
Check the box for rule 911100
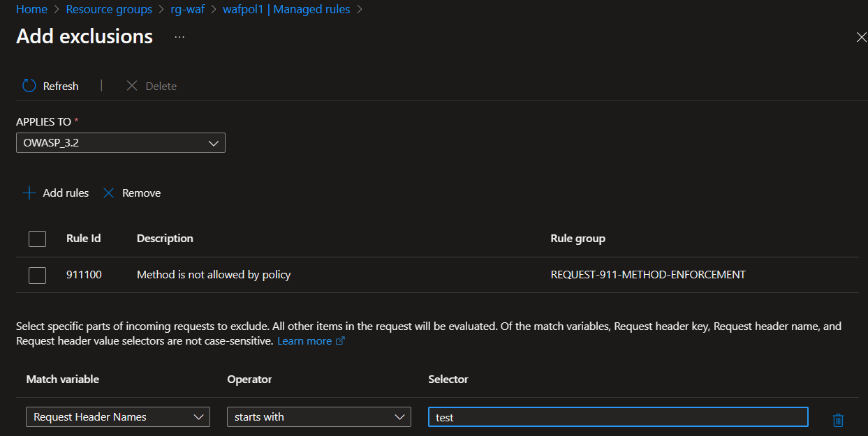click(38, 275)
